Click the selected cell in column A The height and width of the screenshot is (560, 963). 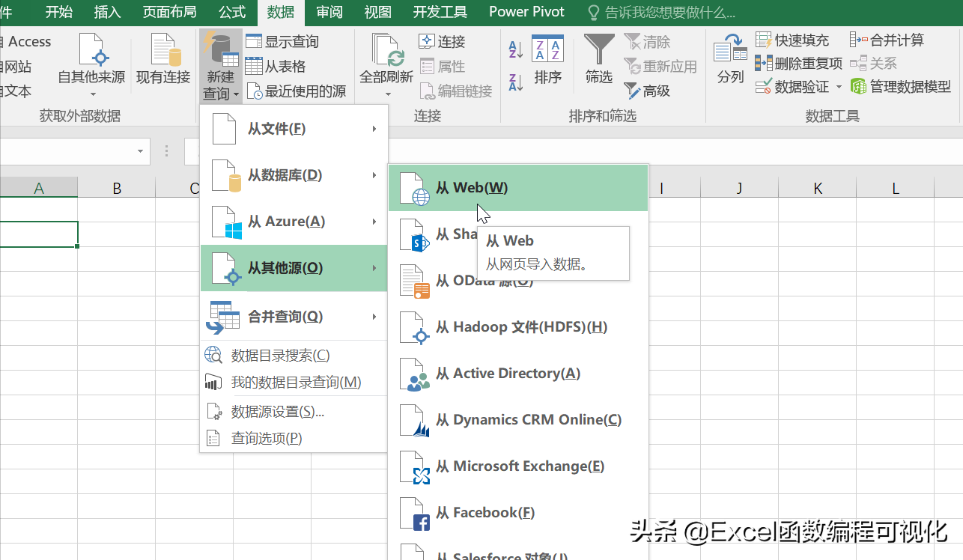(39, 234)
